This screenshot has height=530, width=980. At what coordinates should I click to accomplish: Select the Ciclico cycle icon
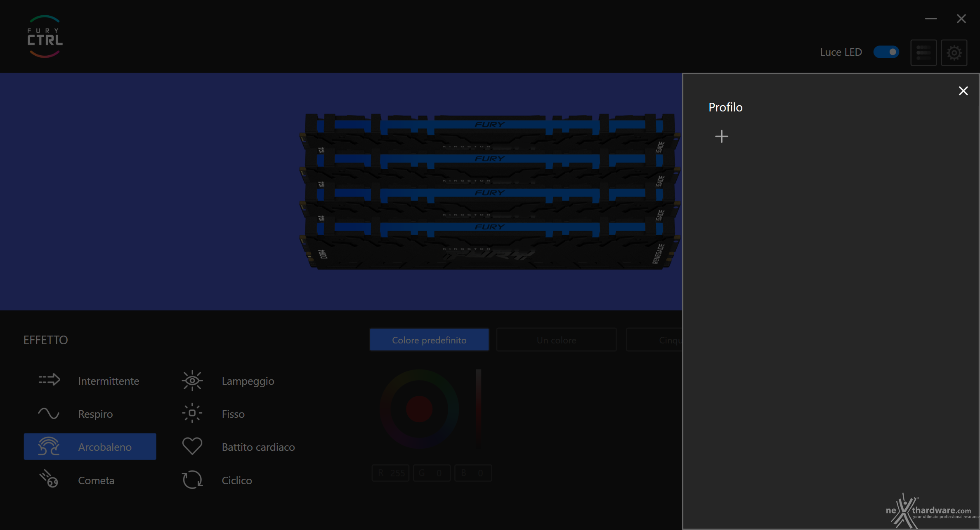tap(192, 480)
